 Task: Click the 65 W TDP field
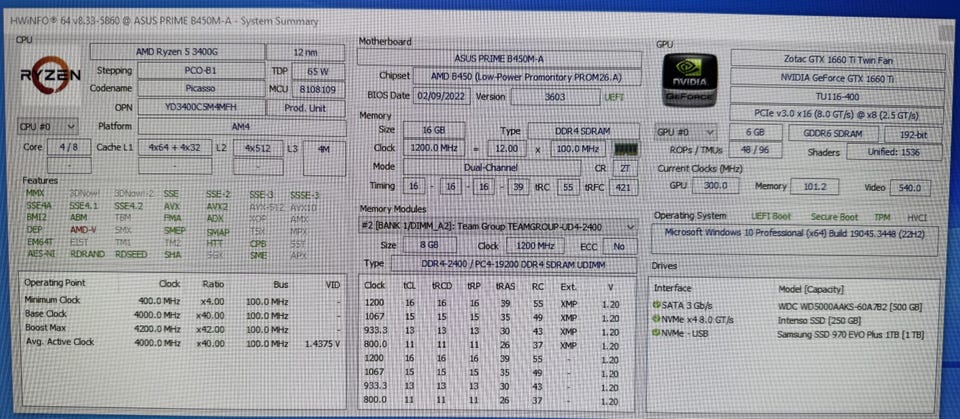click(x=318, y=71)
